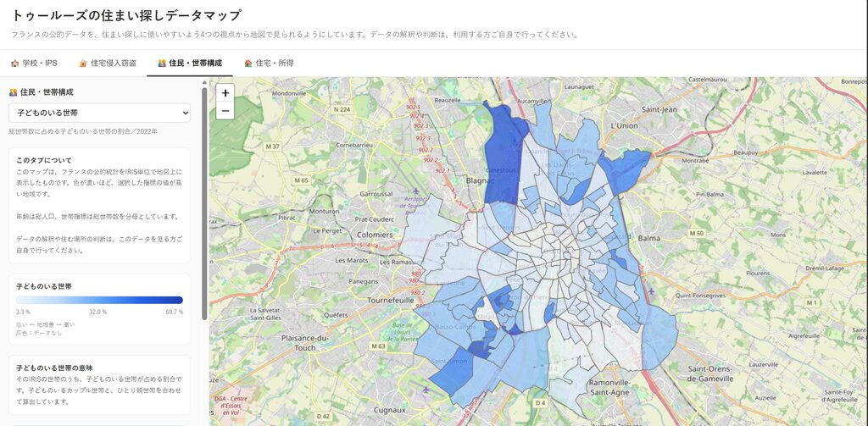Click the D 42 road shield
Image resolution: width=868 pixels, height=426 pixels.
coord(323,416)
